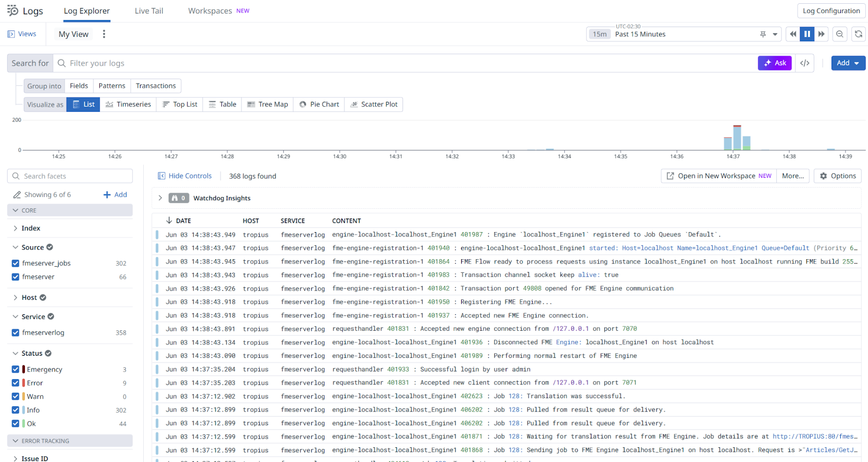Refresh the log results
The width and height of the screenshot is (868, 462).
coord(858,34)
